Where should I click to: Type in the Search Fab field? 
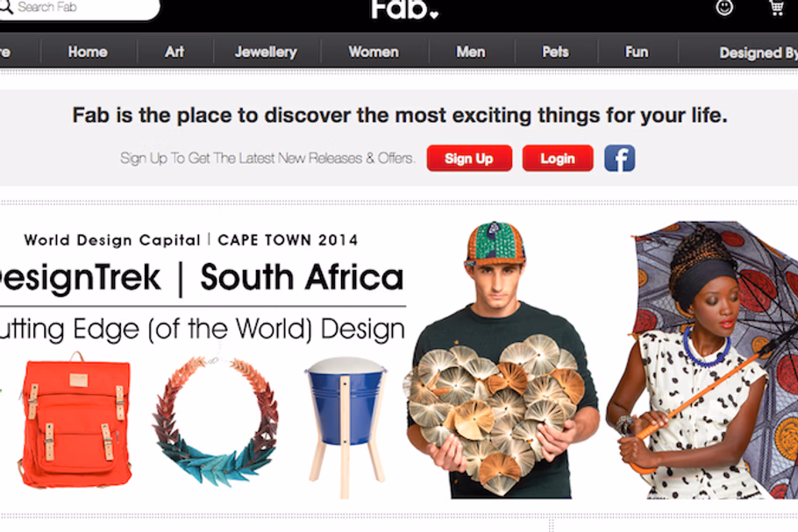click(83, 8)
